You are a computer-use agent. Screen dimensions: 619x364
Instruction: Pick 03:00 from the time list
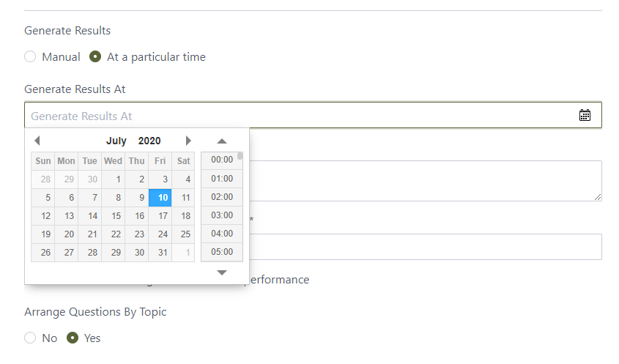click(222, 215)
